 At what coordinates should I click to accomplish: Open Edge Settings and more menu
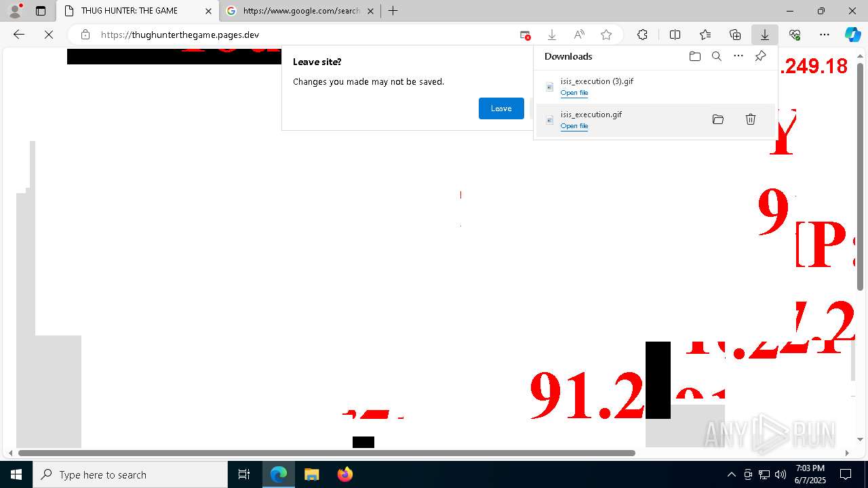click(825, 35)
